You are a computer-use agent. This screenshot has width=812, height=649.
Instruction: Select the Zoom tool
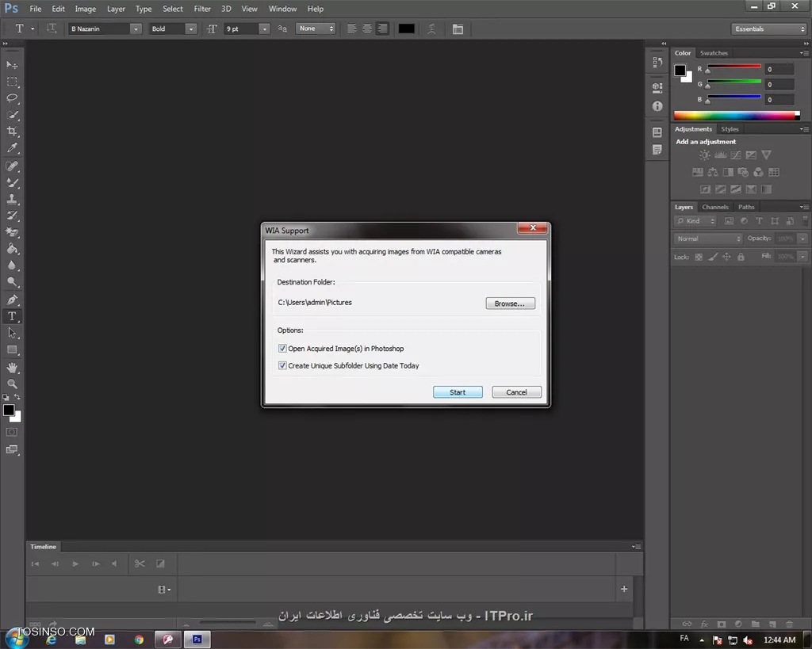pos(12,384)
